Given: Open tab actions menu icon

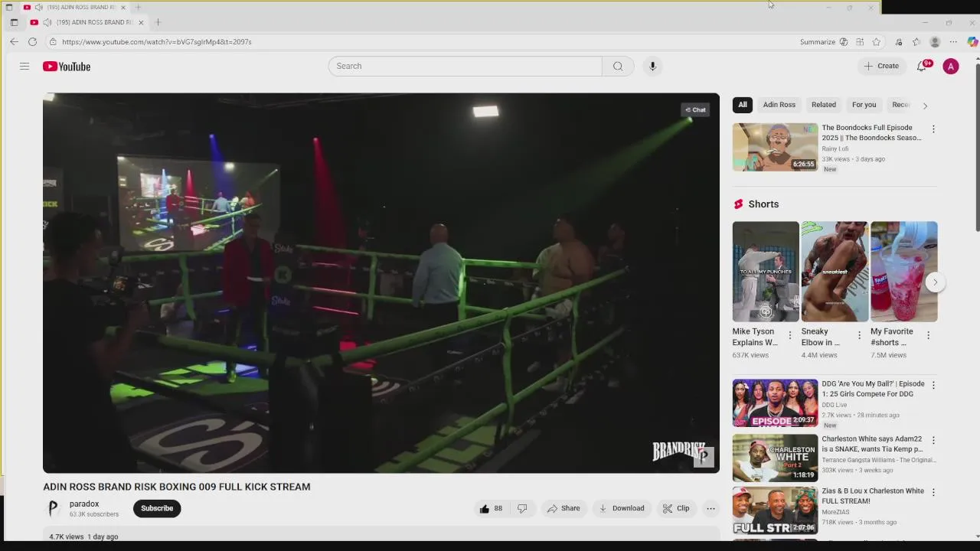Looking at the screenshot, I should tap(14, 23).
